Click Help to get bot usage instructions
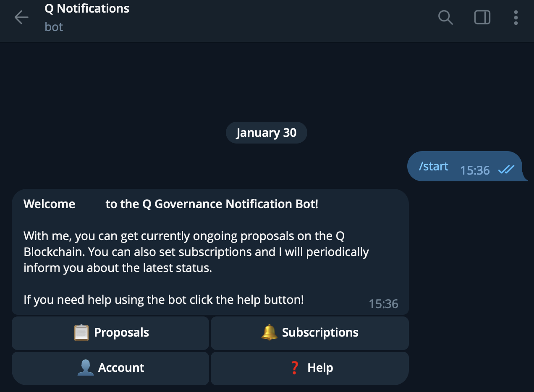Screen dimensions: 534x392 coord(309,368)
